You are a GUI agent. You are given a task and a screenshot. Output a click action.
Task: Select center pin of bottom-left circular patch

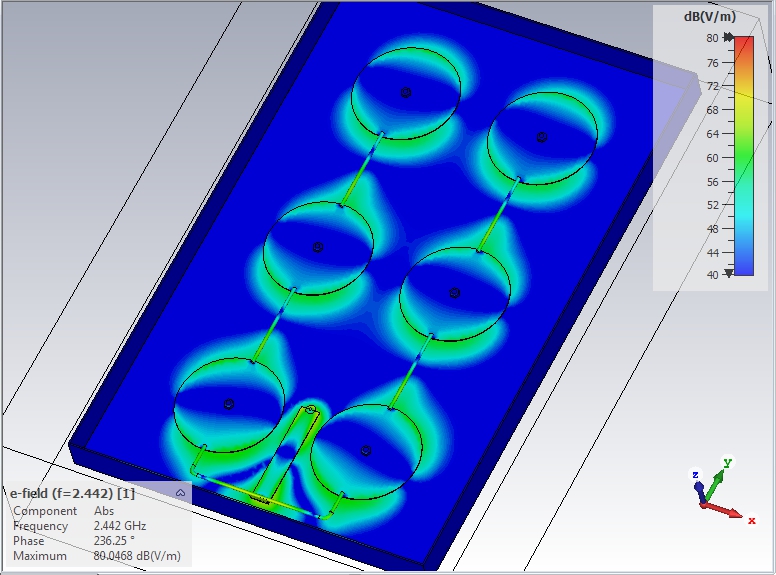click(x=229, y=404)
